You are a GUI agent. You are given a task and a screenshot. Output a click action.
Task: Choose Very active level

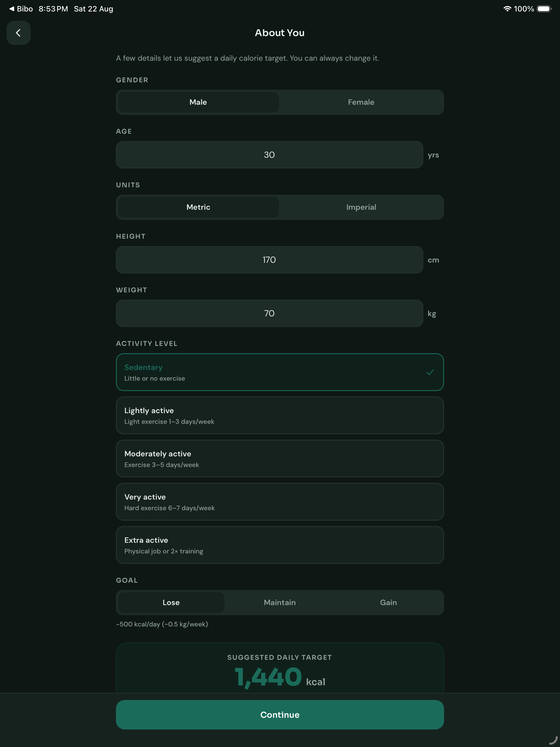[280, 502]
